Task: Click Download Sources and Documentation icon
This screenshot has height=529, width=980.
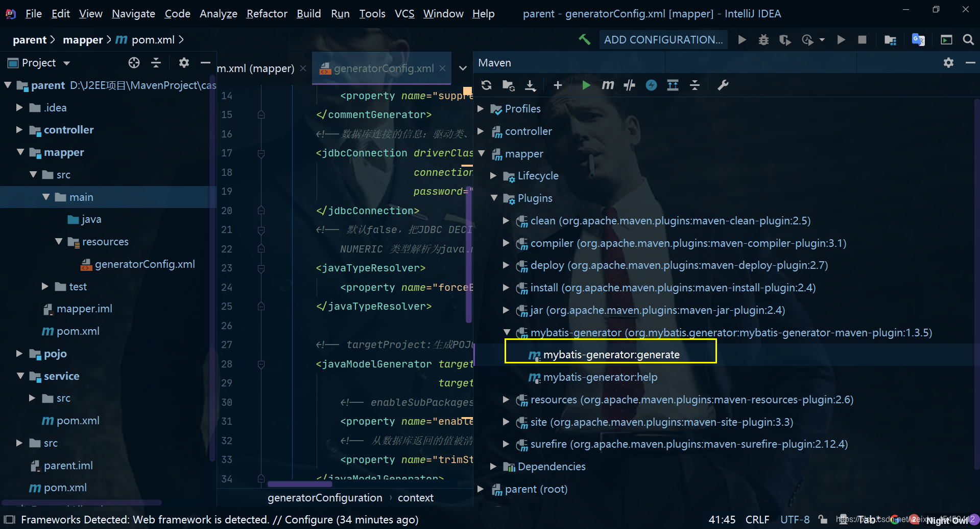Action: [531, 85]
